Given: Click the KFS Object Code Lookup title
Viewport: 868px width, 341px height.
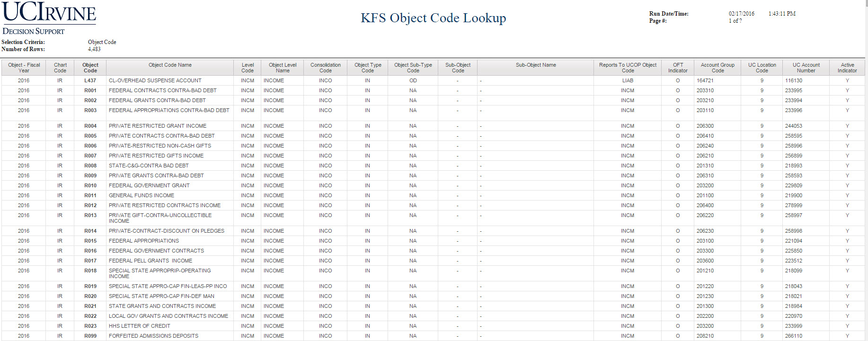Looking at the screenshot, I should tap(434, 18).
